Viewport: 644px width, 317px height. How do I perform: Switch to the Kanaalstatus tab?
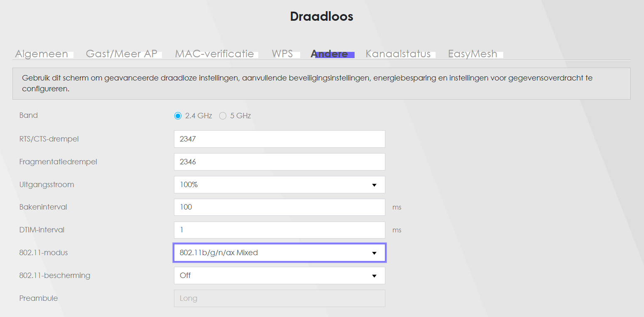[398, 54]
